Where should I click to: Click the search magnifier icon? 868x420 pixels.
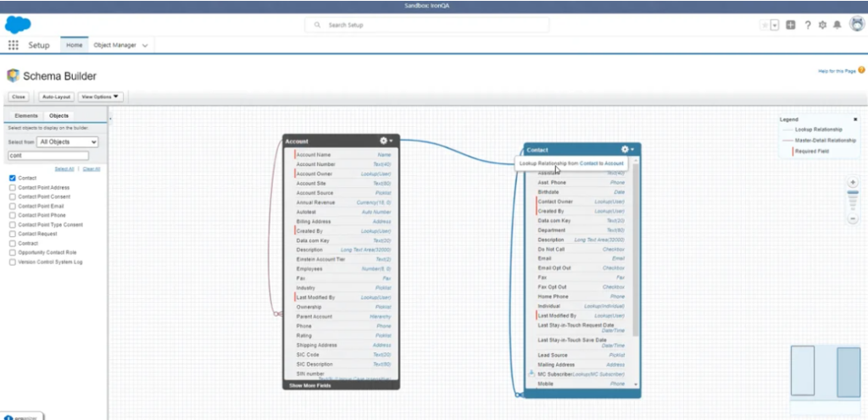(317, 25)
